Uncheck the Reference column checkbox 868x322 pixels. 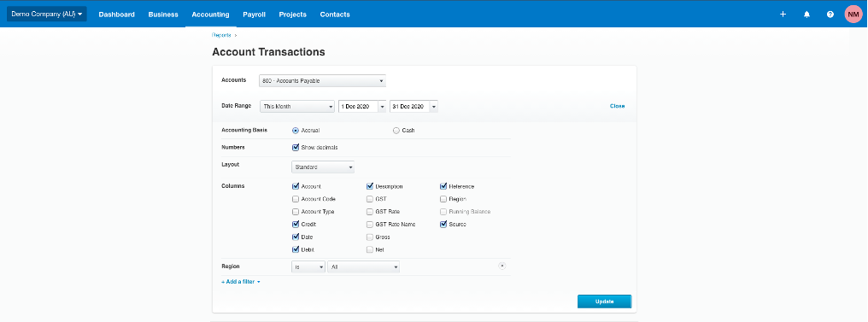coord(443,186)
